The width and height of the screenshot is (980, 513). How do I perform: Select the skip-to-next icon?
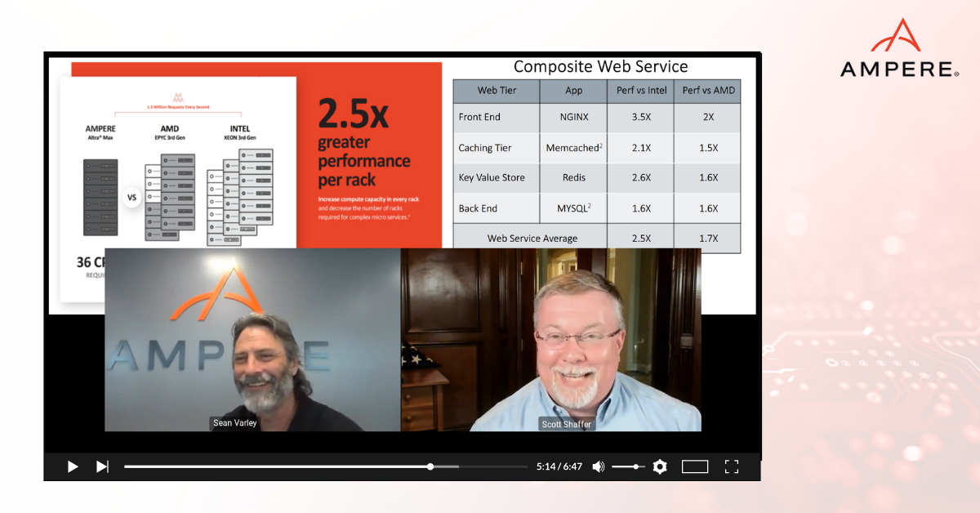tap(101, 466)
